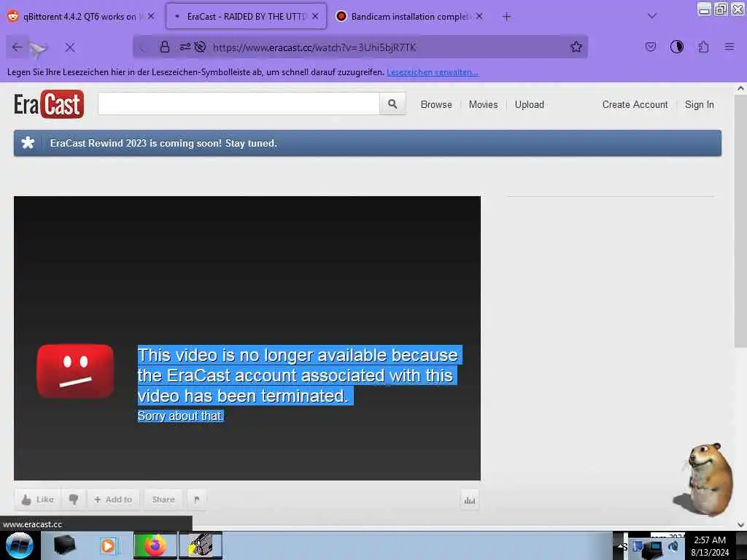Click the Like button
Screen dimensions: 747x560
pyautogui.click(x=38, y=499)
